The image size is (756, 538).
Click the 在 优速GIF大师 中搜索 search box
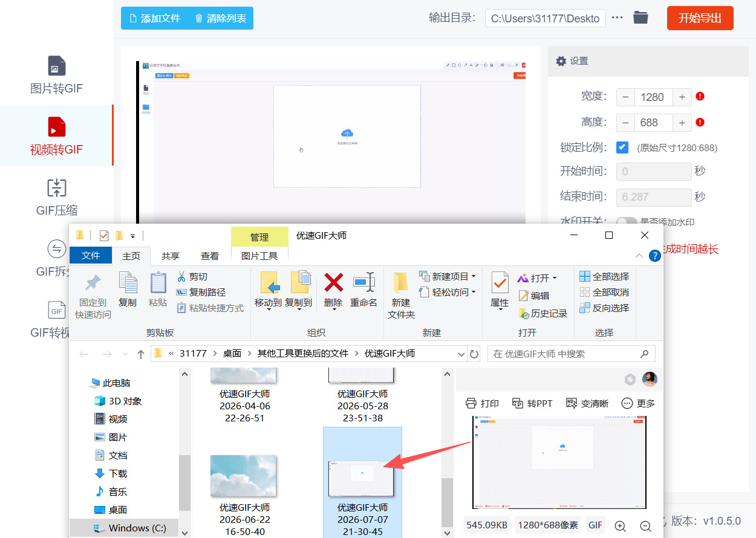coord(571,354)
